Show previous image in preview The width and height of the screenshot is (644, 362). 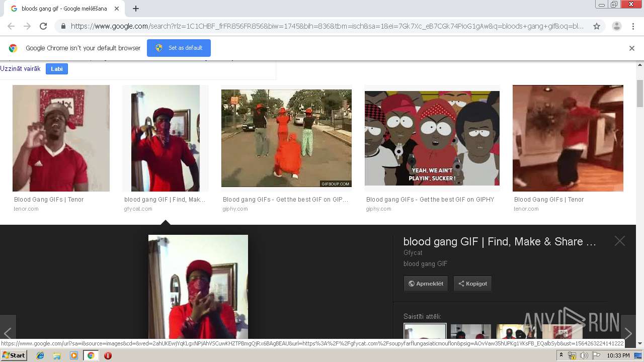(x=8, y=332)
